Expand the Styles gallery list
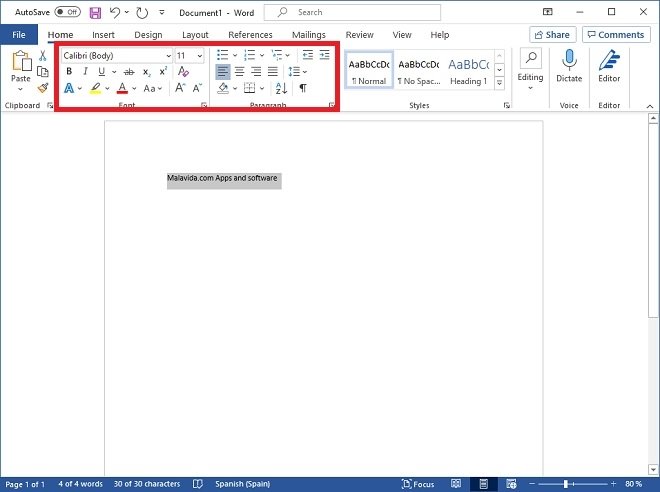The width and height of the screenshot is (660, 492). pos(499,83)
